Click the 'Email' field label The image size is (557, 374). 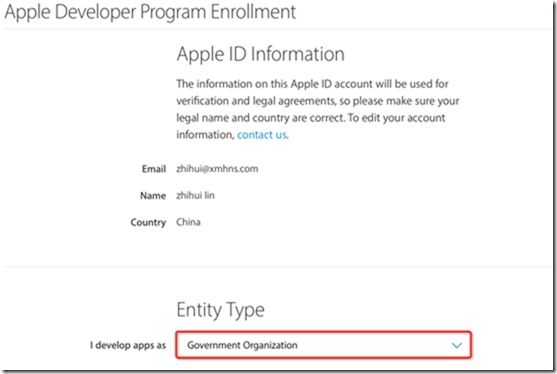(x=154, y=169)
